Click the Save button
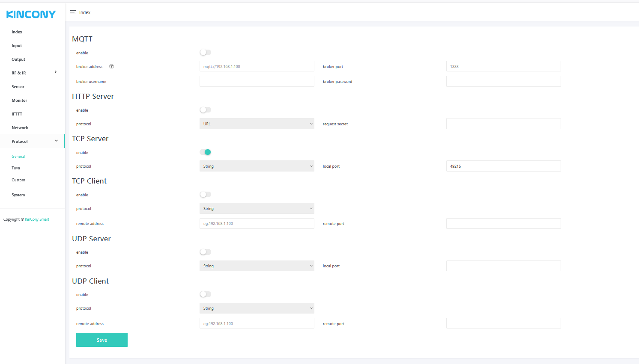 102,340
